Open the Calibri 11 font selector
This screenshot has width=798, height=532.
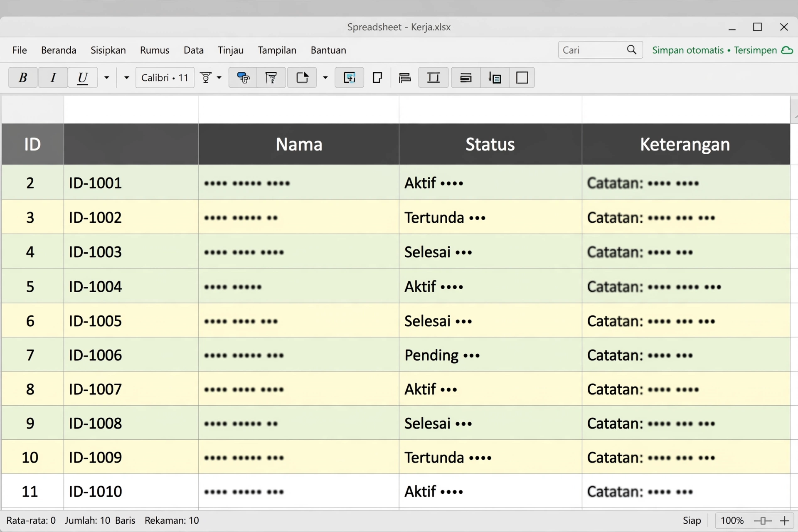tap(165, 78)
